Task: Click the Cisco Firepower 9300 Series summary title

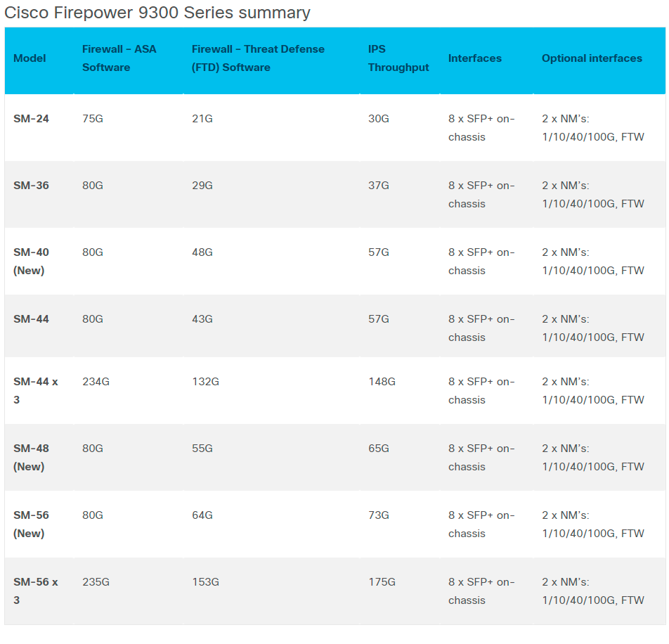Action: click(157, 13)
